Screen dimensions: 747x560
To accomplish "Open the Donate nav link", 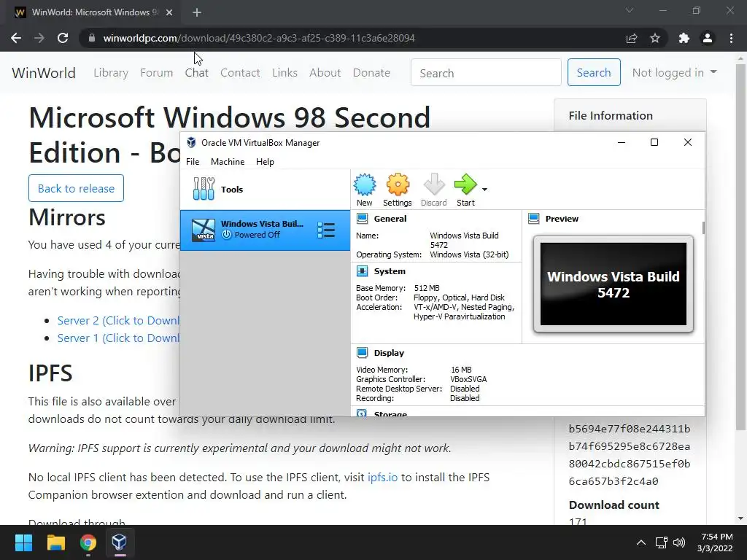I will [x=371, y=73].
